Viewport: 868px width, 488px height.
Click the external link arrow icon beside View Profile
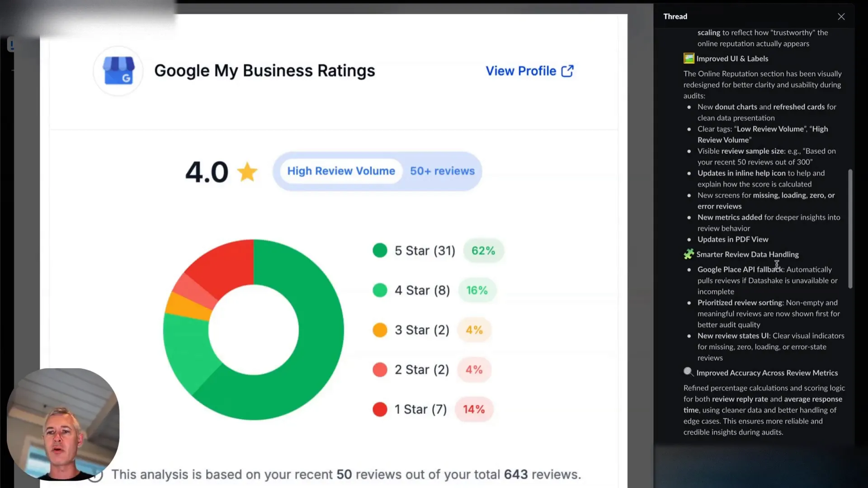click(567, 71)
